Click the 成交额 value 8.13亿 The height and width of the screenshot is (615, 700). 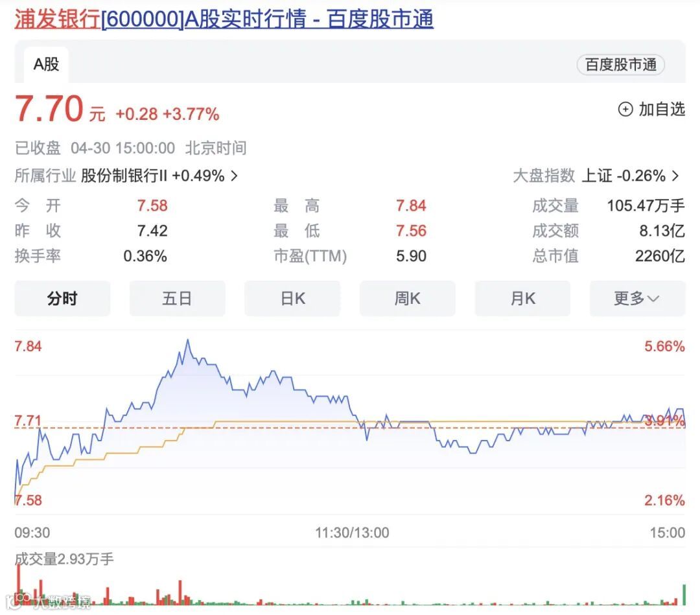click(x=662, y=231)
